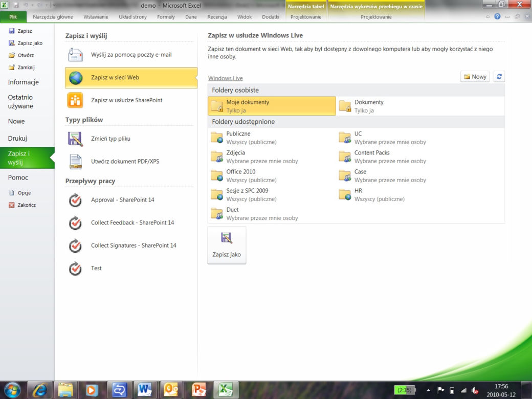Viewport: 532px width, 399px height.
Task: Click the minimize ribbon arrow icon
Action: (x=487, y=16)
